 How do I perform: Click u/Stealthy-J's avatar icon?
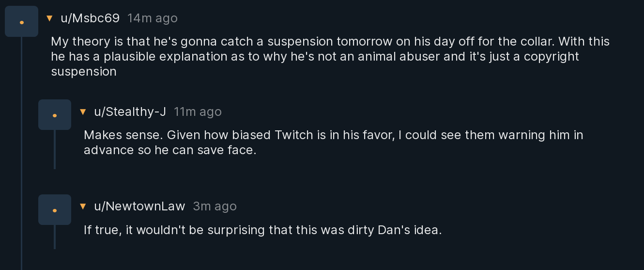pos(55,115)
